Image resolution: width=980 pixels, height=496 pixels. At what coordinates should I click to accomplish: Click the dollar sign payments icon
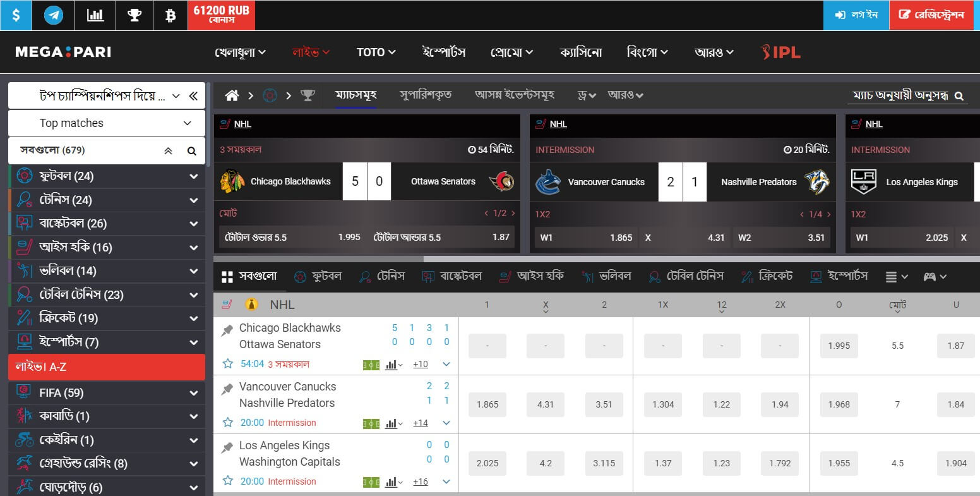pos(16,15)
